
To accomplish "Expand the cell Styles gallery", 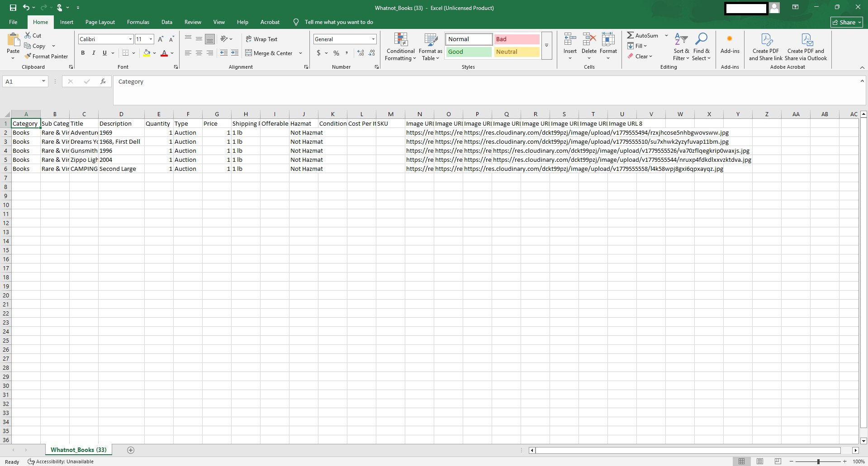I will pyautogui.click(x=546, y=46).
